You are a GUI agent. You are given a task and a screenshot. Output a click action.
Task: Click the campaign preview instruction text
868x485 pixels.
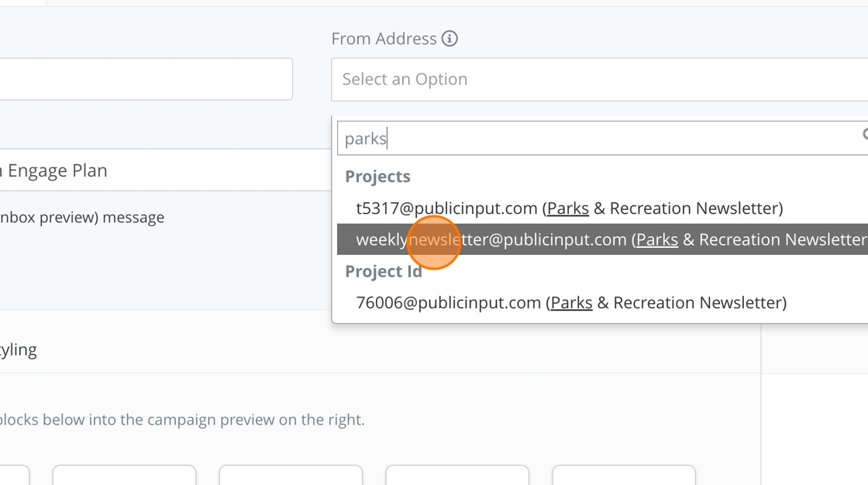181,420
